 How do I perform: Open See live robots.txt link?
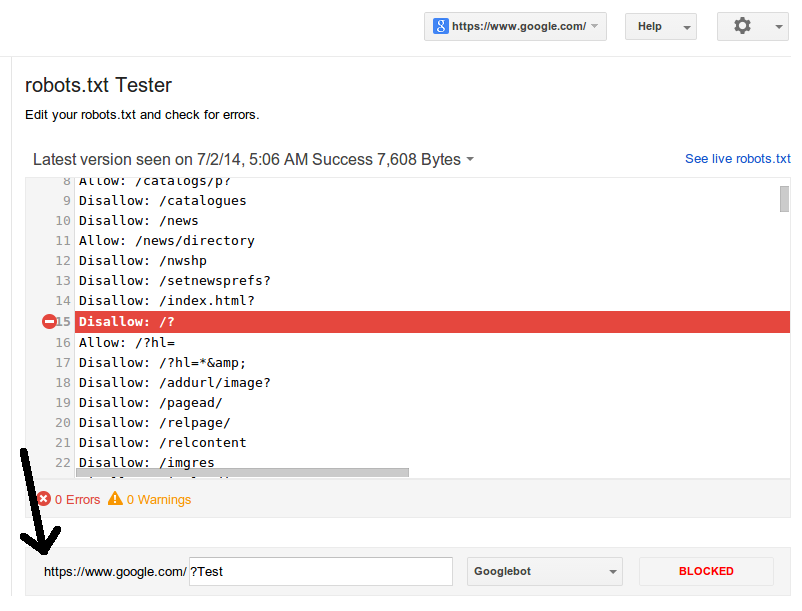pos(738,159)
